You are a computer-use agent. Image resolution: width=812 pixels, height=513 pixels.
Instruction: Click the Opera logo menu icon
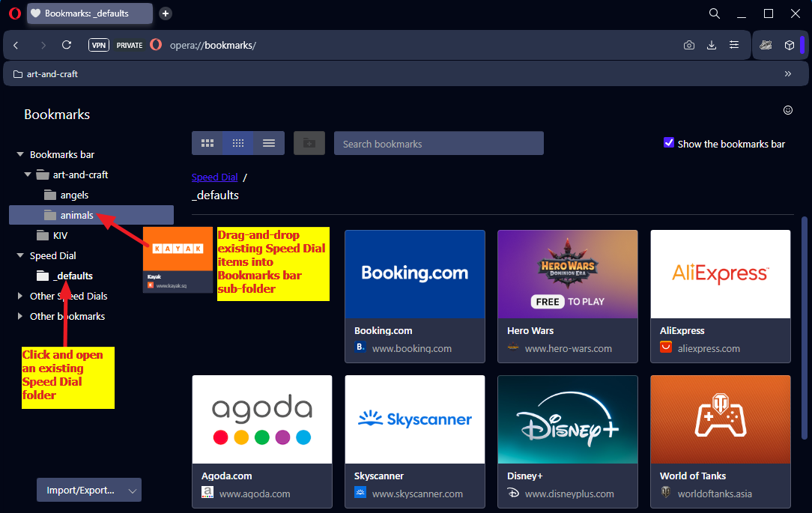(x=15, y=13)
